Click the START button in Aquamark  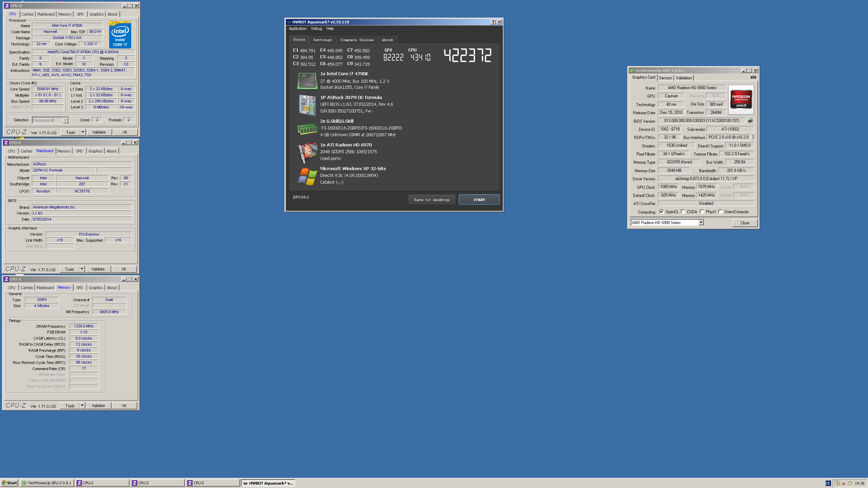[x=479, y=200]
